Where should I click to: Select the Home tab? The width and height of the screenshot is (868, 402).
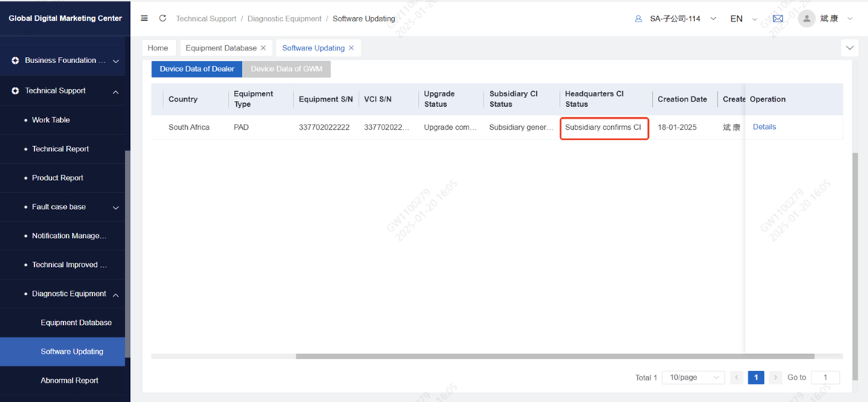(x=158, y=48)
